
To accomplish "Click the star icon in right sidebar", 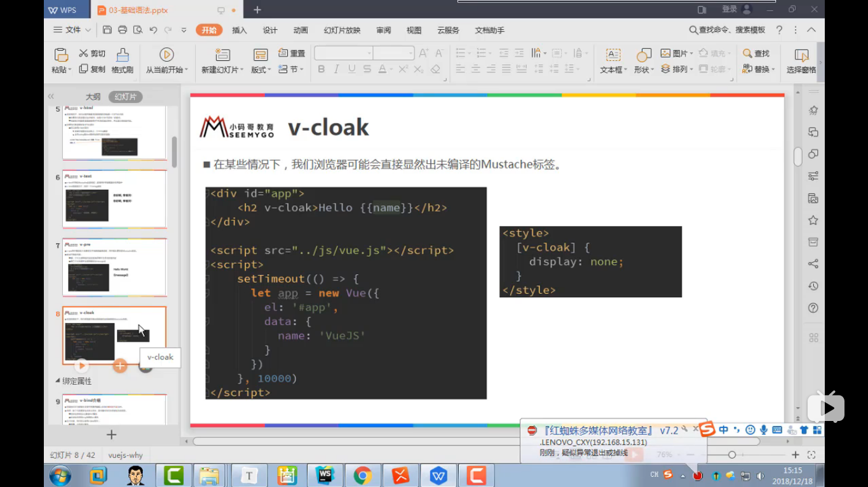I will coord(813,220).
